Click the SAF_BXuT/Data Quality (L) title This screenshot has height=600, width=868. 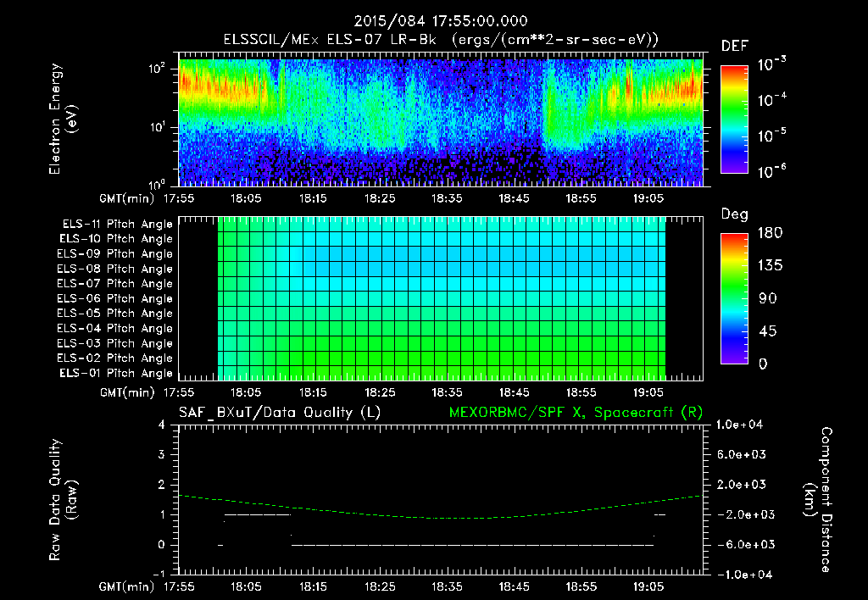(x=280, y=413)
